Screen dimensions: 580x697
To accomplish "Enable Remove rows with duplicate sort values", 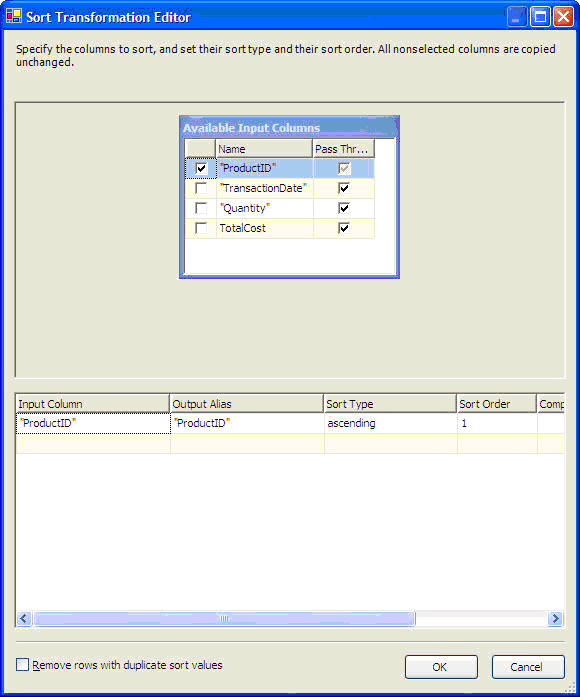I will [22, 665].
